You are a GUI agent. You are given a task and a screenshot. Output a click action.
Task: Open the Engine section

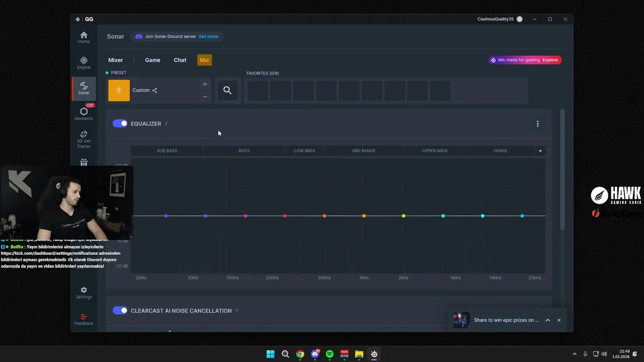pyautogui.click(x=84, y=63)
